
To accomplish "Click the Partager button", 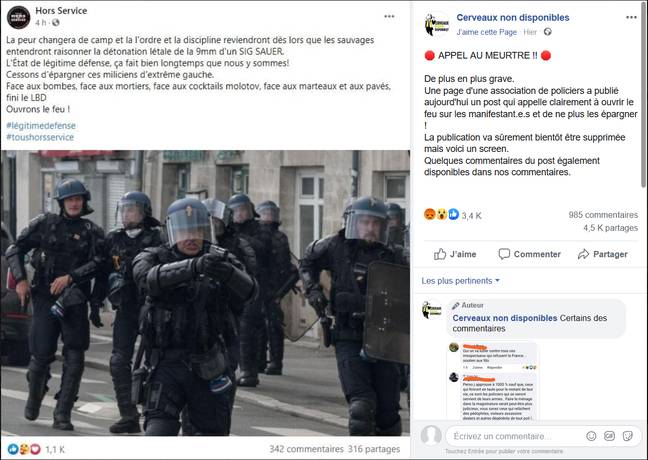I will click(603, 254).
